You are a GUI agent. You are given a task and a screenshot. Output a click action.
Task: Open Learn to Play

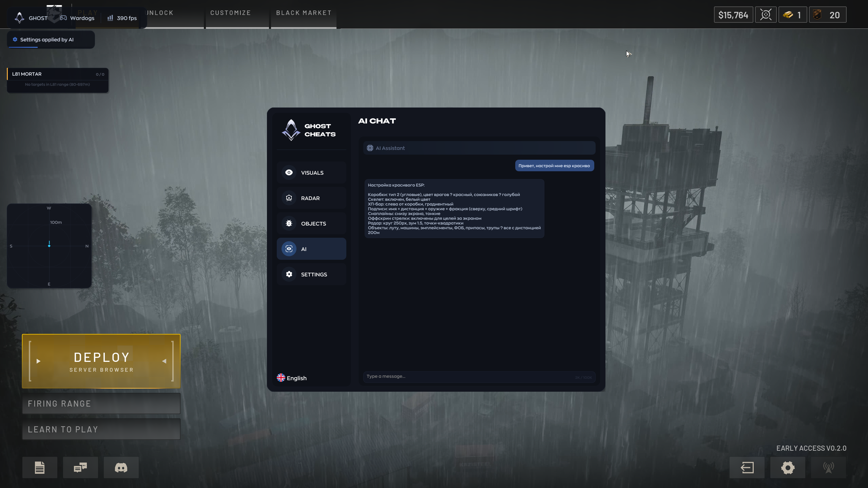point(101,429)
